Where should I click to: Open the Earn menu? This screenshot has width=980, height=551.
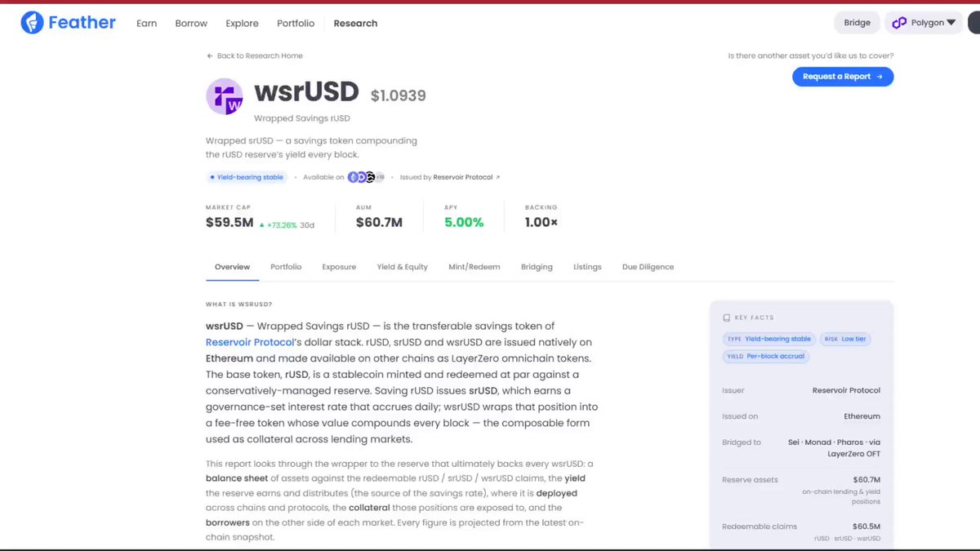pyautogui.click(x=147, y=24)
